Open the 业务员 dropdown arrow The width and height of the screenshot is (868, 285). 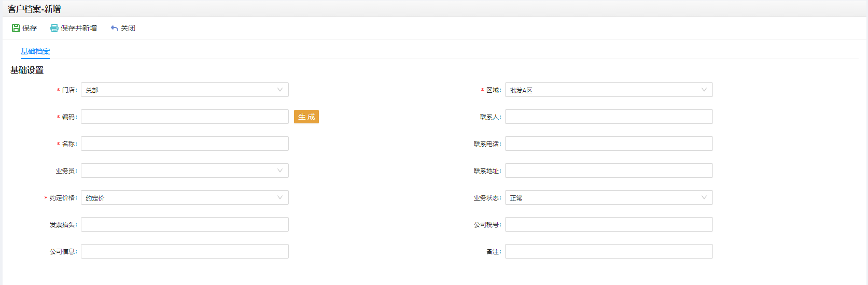coord(280,170)
